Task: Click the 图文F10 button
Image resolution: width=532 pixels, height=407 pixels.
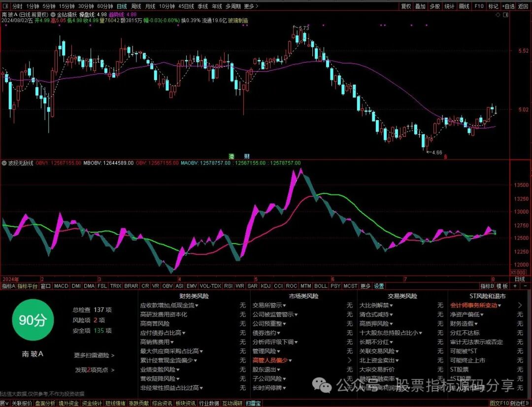Action: click(500, 404)
